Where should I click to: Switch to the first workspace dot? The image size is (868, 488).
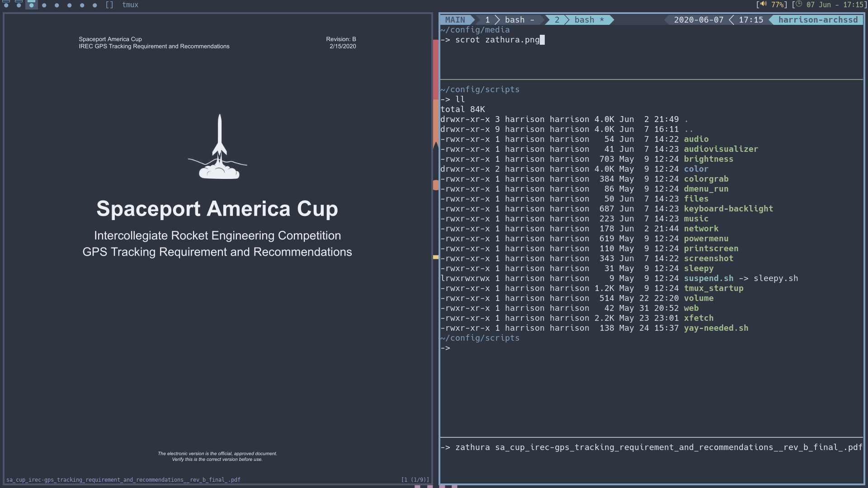6,5
